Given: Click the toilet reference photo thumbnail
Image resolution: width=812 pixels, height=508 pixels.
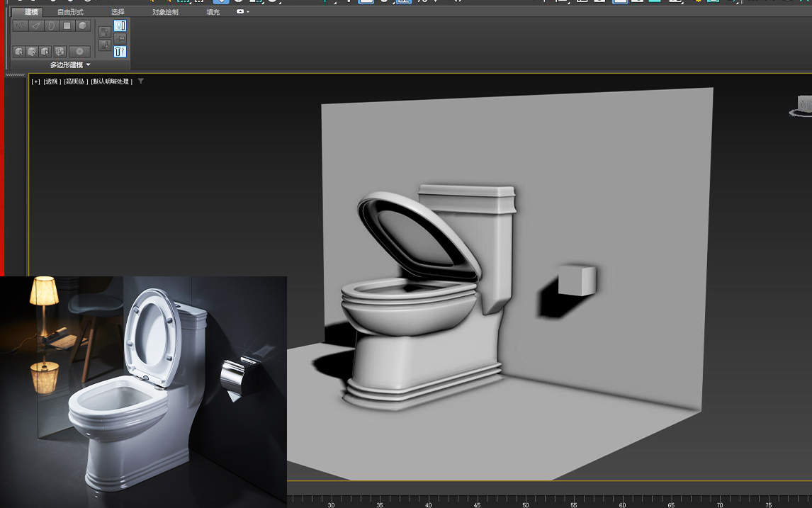Looking at the screenshot, I should (x=142, y=390).
